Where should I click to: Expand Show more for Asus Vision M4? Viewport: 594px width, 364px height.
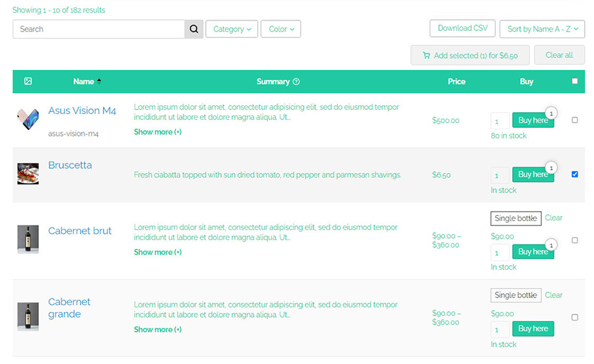pyautogui.click(x=158, y=132)
